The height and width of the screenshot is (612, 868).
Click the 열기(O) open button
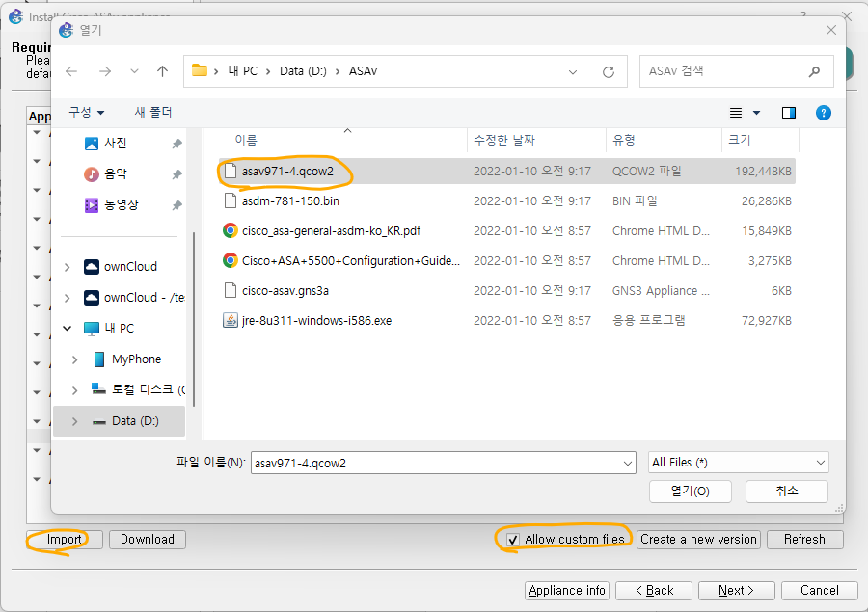(691, 491)
